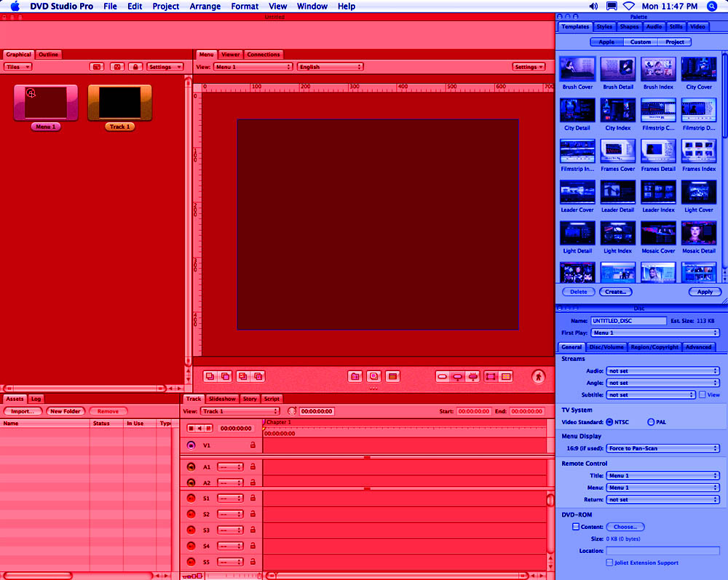Switch to the Slideshow tab
Image resolution: width=728 pixels, height=580 pixels.
coord(222,399)
